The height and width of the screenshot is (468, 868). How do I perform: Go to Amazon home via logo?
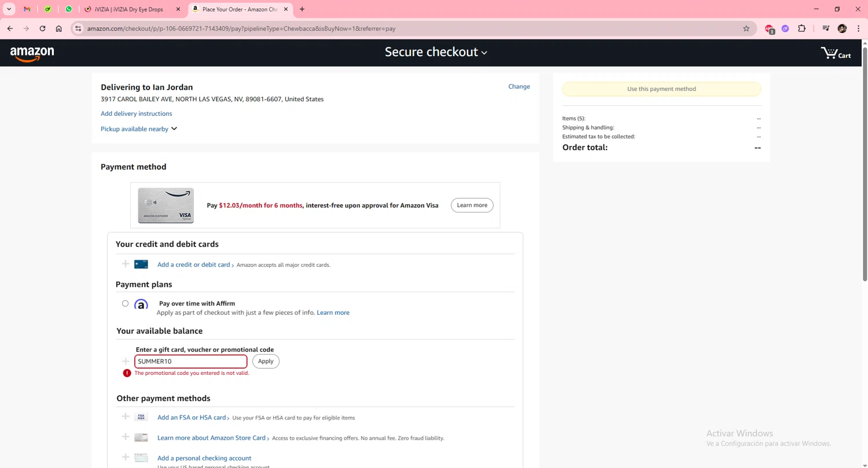click(32, 54)
